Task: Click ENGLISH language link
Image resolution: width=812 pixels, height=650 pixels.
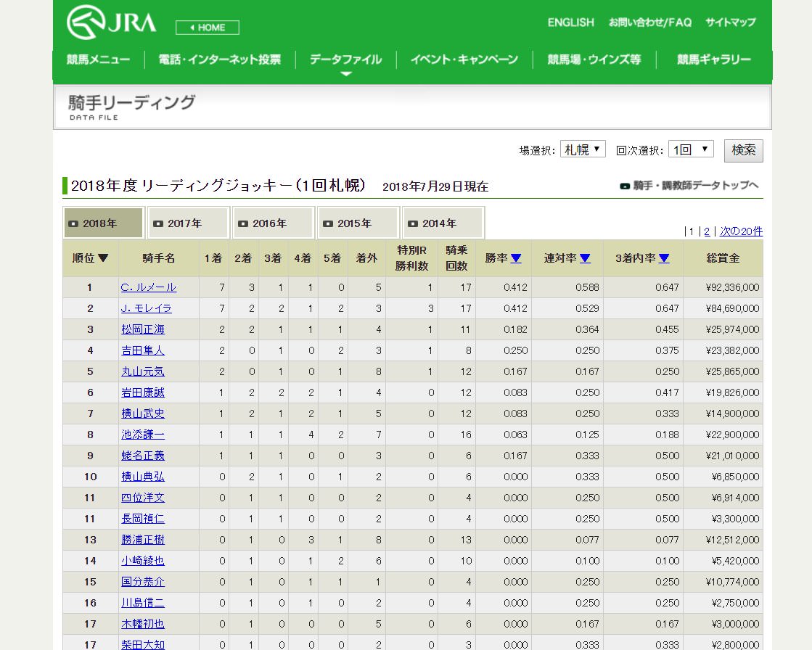Action: (570, 22)
